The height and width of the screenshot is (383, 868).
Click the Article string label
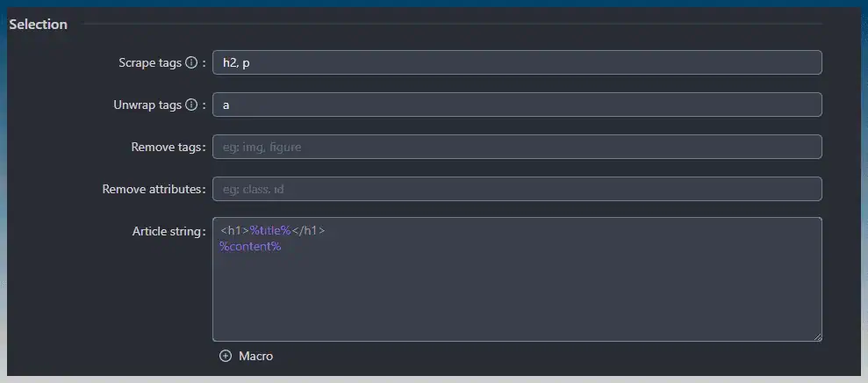[x=169, y=231]
